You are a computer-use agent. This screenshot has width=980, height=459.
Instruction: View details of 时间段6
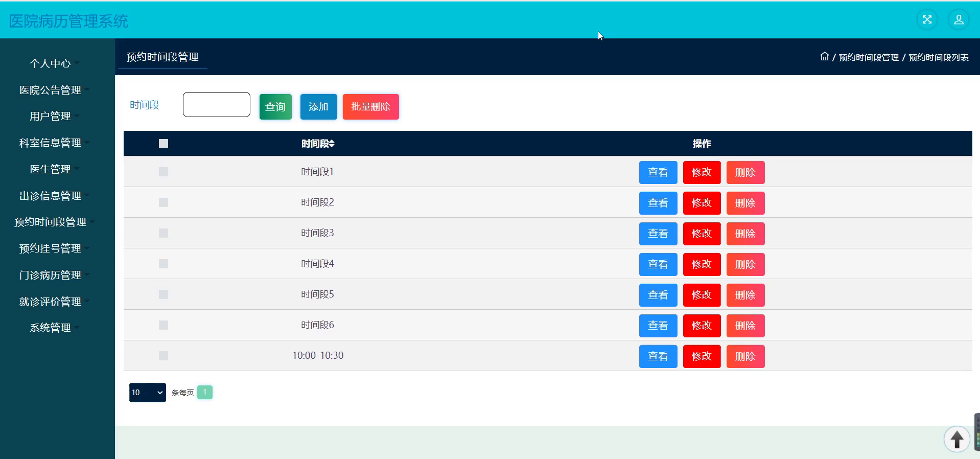(658, 326)
